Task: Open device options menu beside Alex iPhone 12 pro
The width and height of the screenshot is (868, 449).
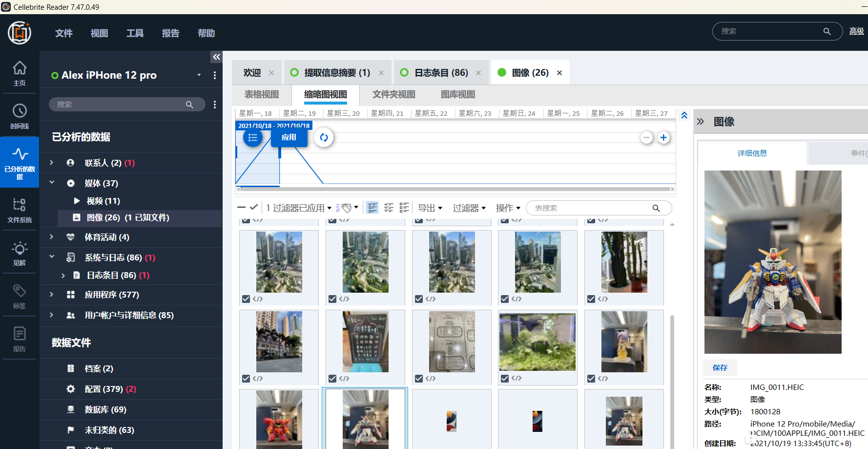Action: pos(215,75)
